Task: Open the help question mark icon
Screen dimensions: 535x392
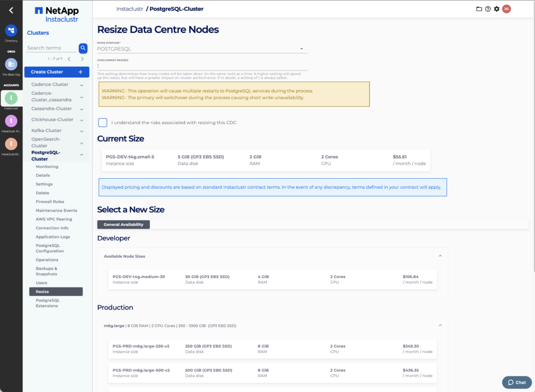Action: [487, 9]
